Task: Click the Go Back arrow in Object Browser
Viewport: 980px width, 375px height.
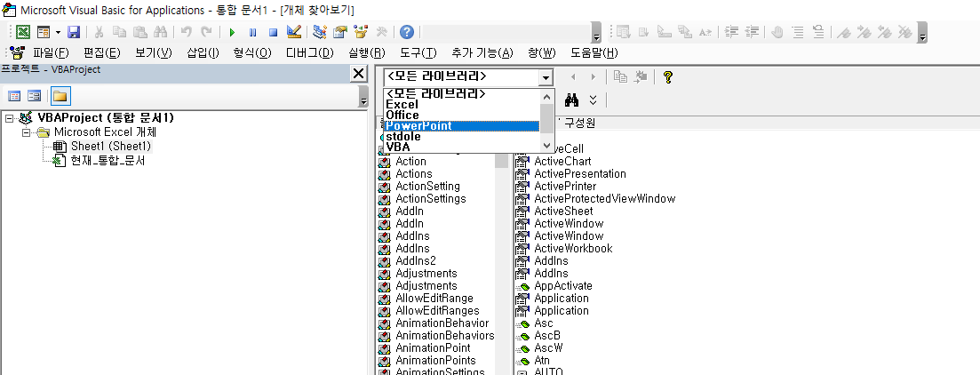Action: coord(572,77)
